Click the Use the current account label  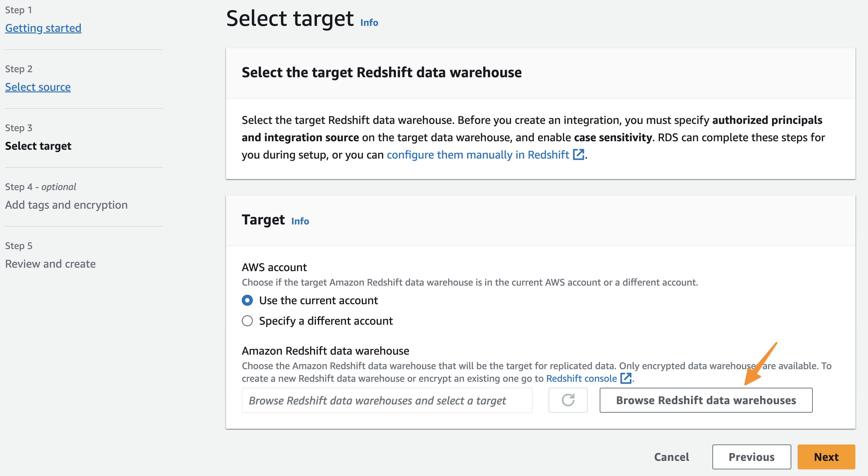tap(318, 300)
